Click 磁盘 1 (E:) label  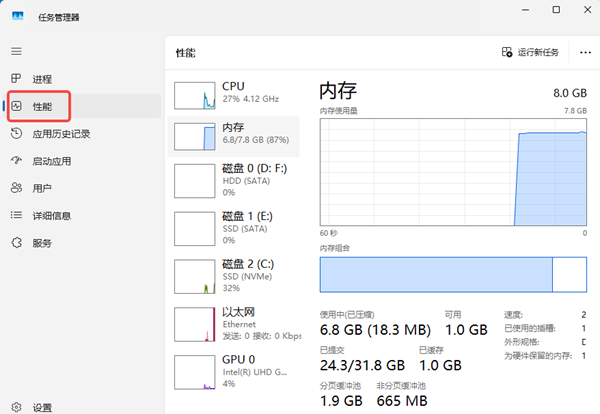pos(247,216)
